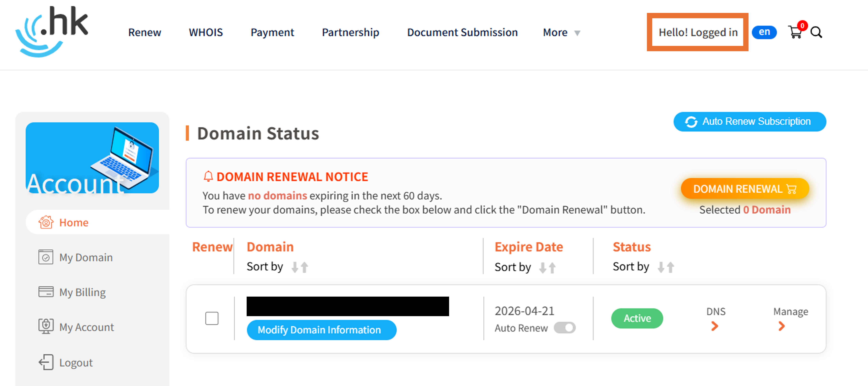The image size is (868, 386).
Task: Expand the Manage arrow chevron
Action: click(x=782, y=326)
